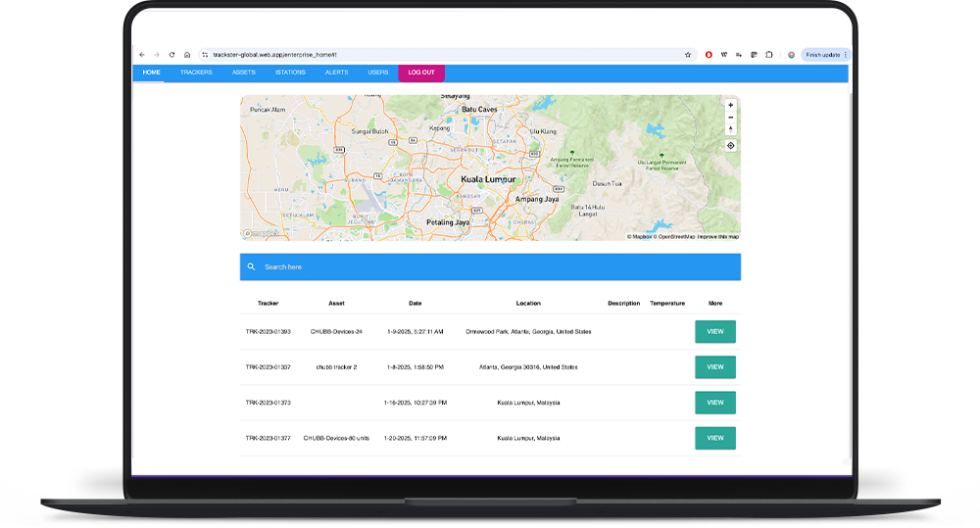Switch to the ASSETS tab

click(244, 72)
